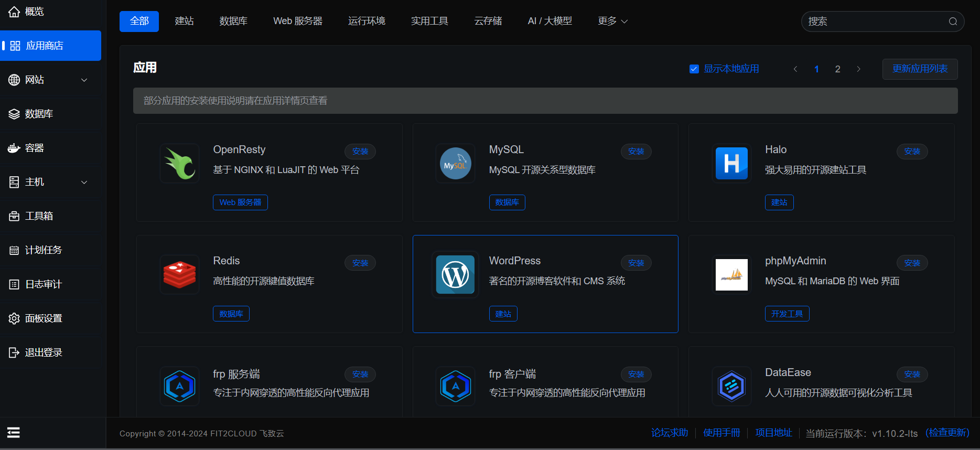Click the 数据库 tag on MySQL card
980x450 pixels.
click(x=507, y=202)
